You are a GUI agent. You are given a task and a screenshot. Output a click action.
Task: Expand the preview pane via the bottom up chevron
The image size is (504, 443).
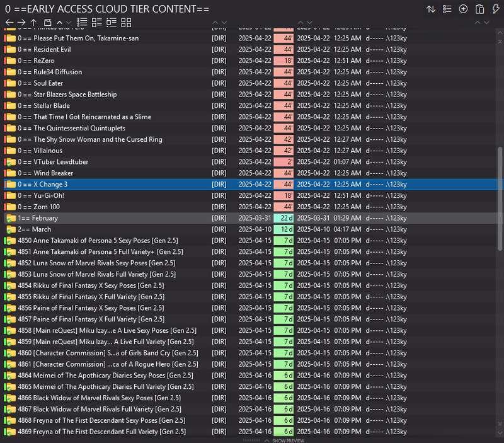click(266, 440)
